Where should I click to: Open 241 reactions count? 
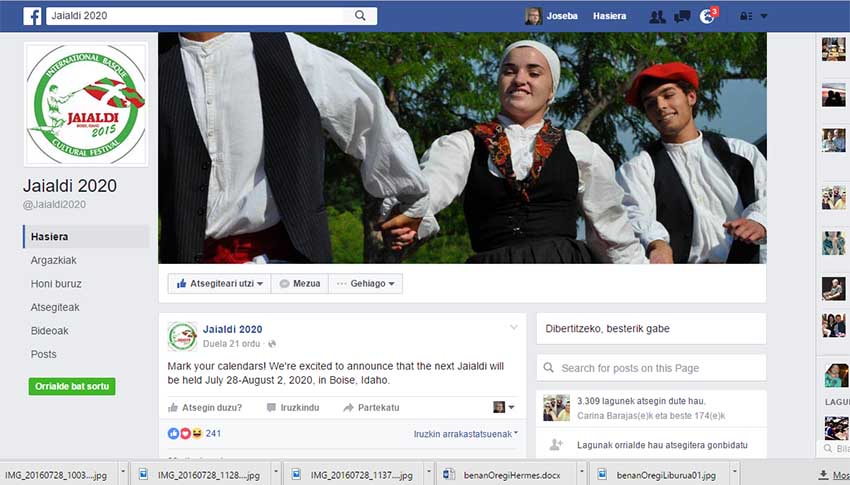point(213,434)
